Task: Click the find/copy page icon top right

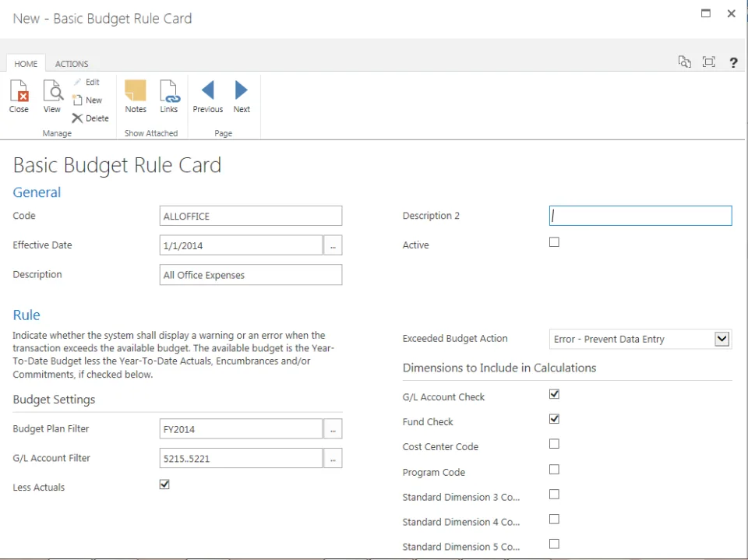Action: tap(685, 62)
